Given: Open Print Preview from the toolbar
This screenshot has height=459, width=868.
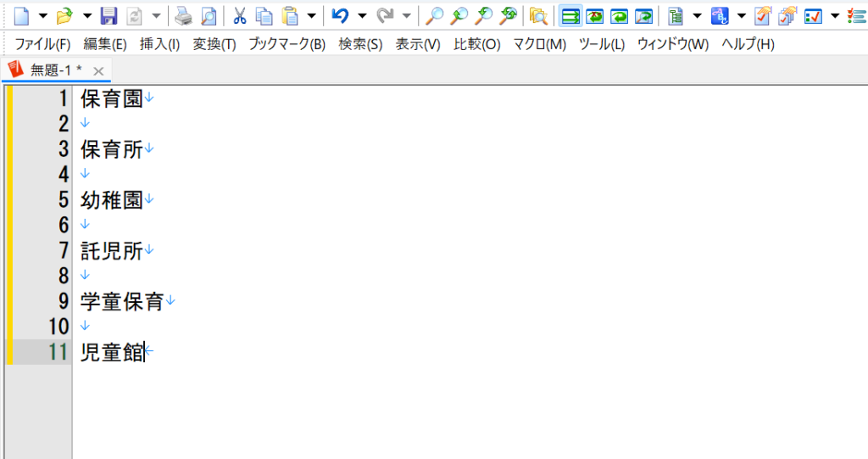Looking at the screenshot, I should pyautogui.click(x=208, y=15).
